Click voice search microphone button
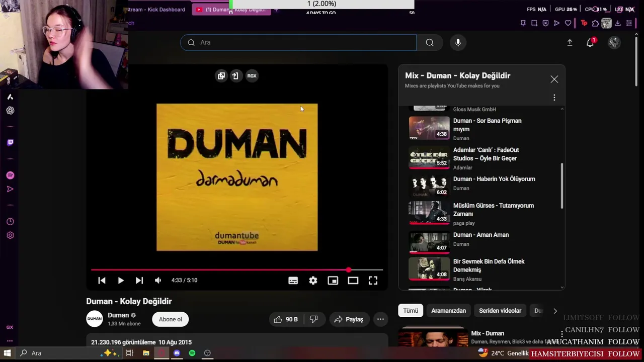 (x=458, y=43)
